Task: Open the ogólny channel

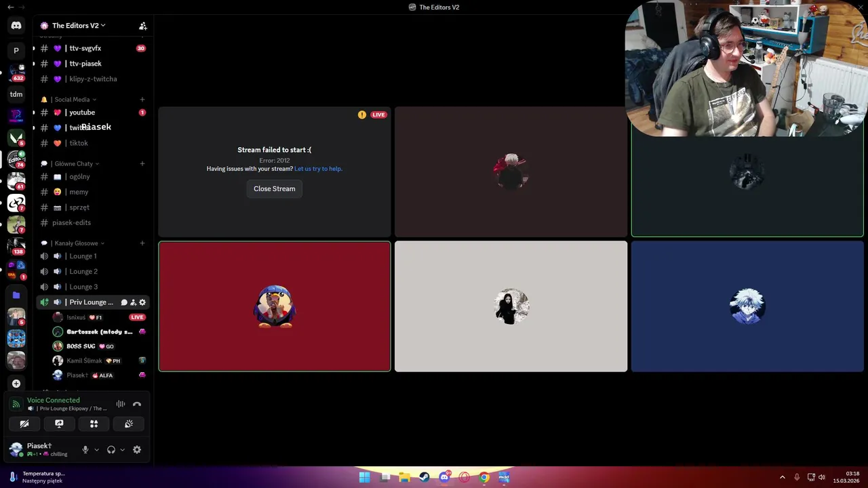Action: (93, 177)
